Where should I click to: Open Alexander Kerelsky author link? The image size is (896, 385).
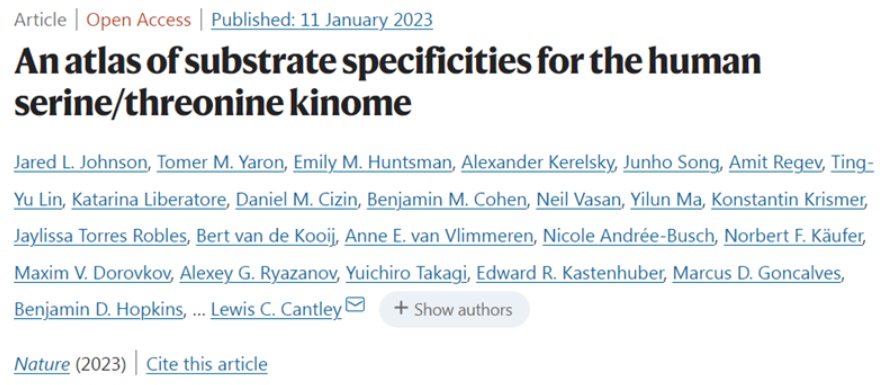538,163
